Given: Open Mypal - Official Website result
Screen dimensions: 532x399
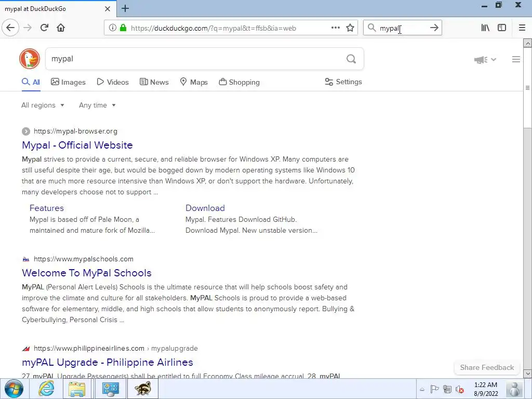Looking at the screenshot, I should click(77, 145).
